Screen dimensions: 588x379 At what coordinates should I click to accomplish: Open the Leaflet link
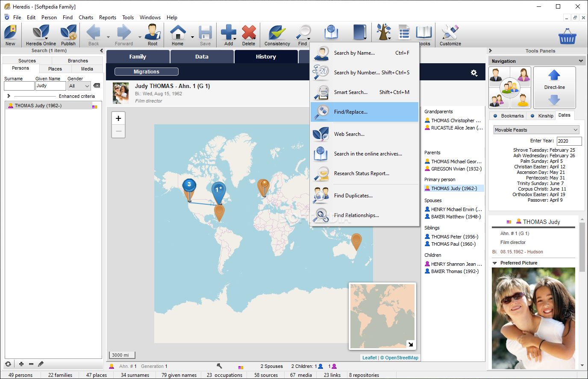[x=370, y=358]
